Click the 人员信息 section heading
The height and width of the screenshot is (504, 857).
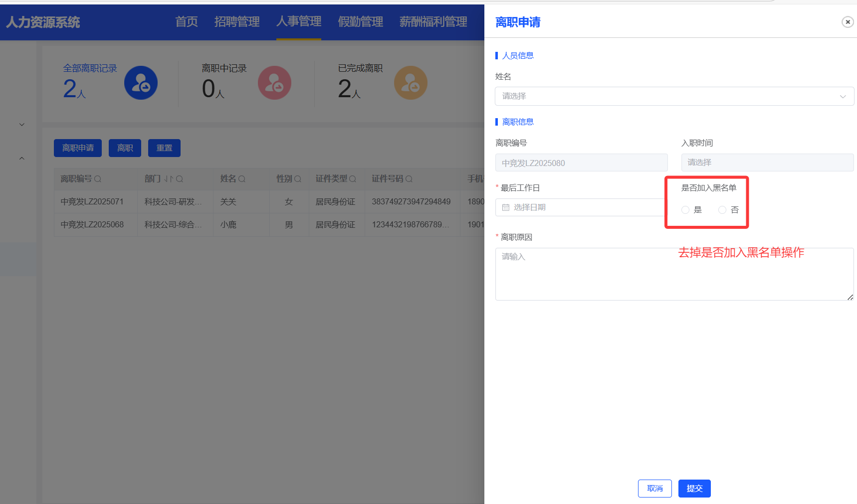pyautogui.click(x=518, y=56)
